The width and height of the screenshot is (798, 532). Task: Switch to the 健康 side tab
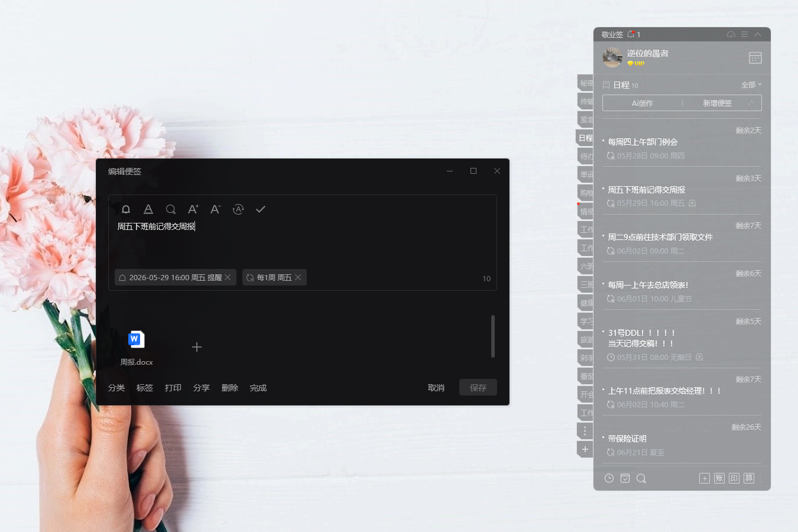585,303
